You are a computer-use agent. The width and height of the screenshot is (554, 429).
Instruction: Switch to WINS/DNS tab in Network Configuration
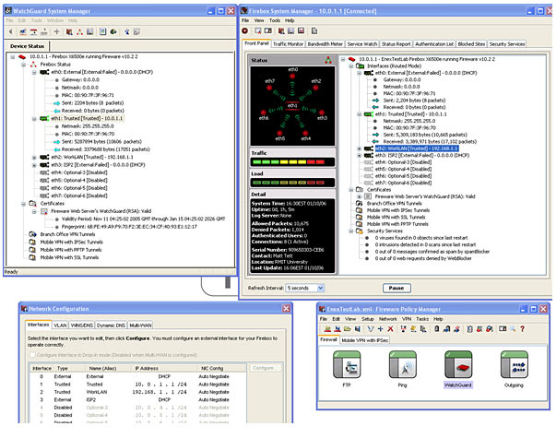point(82,325)
